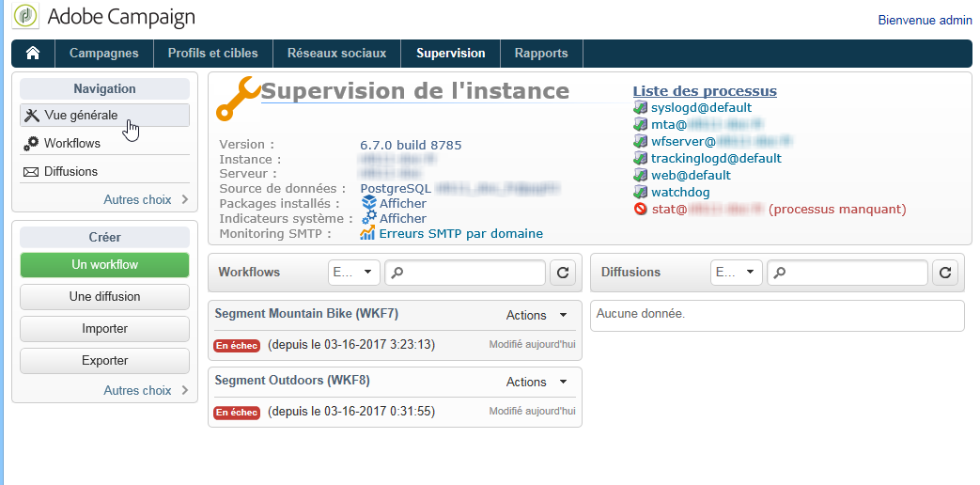Click the Workflows gears icon in Navigation
Image resolution: width=980 pixels, height=485 pixels.
(x=31, y=144)
